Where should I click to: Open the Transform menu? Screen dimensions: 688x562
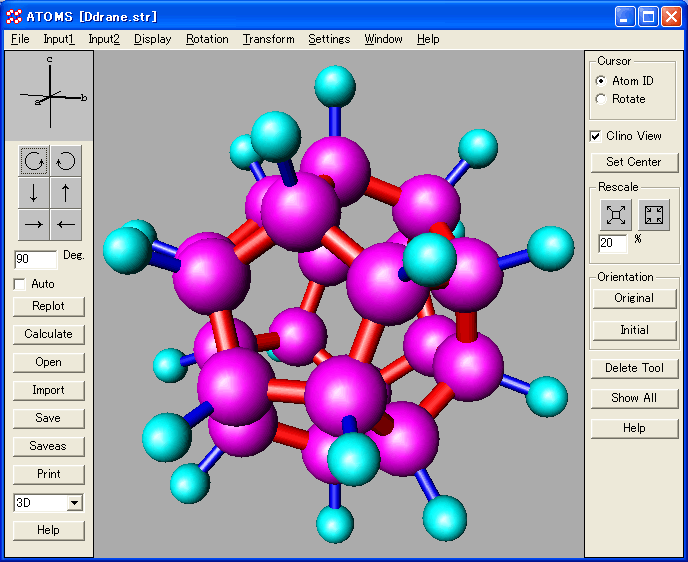coord(268,39)
